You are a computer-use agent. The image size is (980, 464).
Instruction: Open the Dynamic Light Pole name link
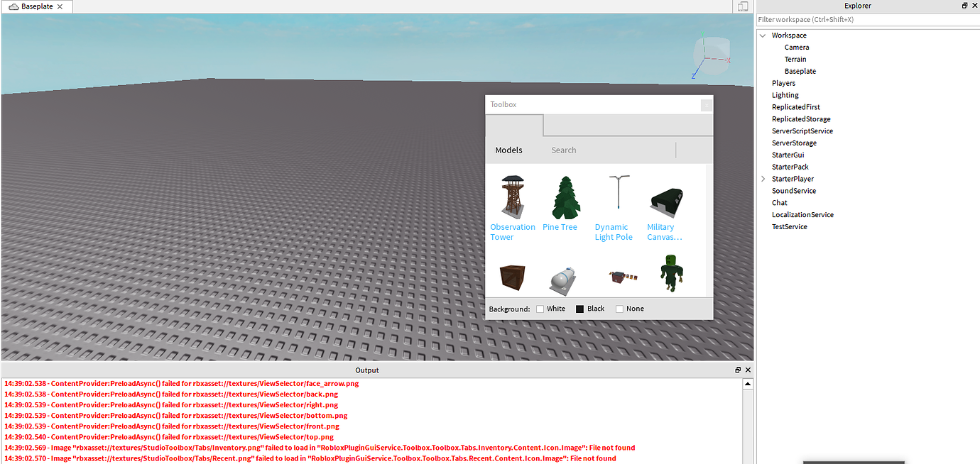click(x=614, y=232)
